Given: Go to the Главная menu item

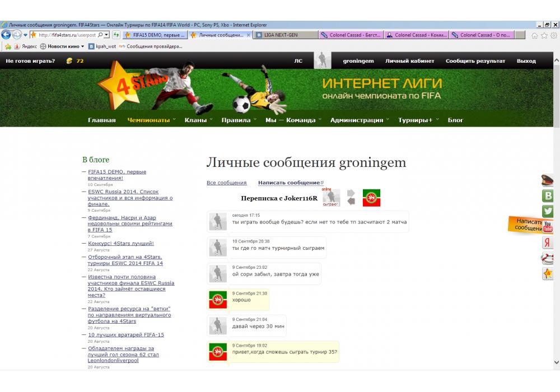Looking at the screenshot, I should [x=102, y=120].
